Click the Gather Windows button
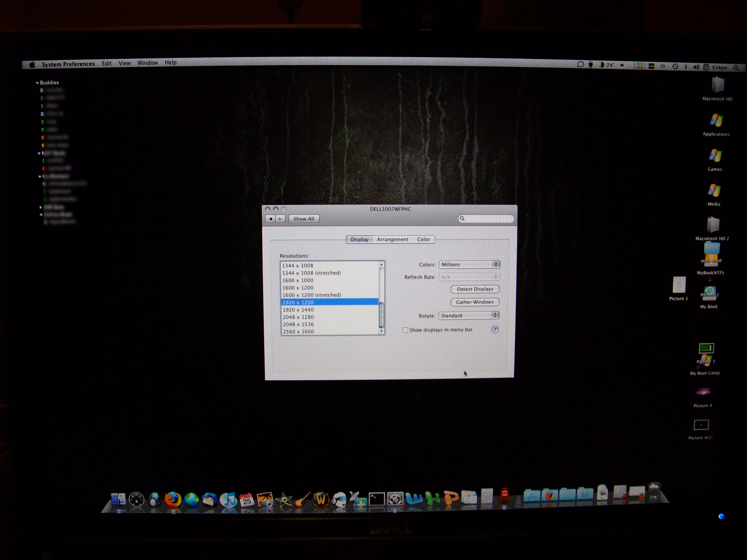The image size is (747, 560). [x=475, y=302]
